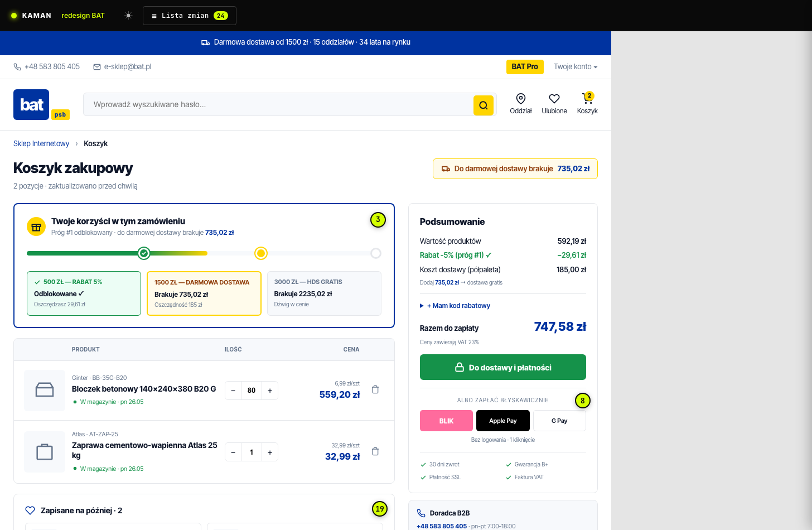The image size is (812, 530).
Task: Open the Koszyk cart icon
Action: tap(587, 99)
